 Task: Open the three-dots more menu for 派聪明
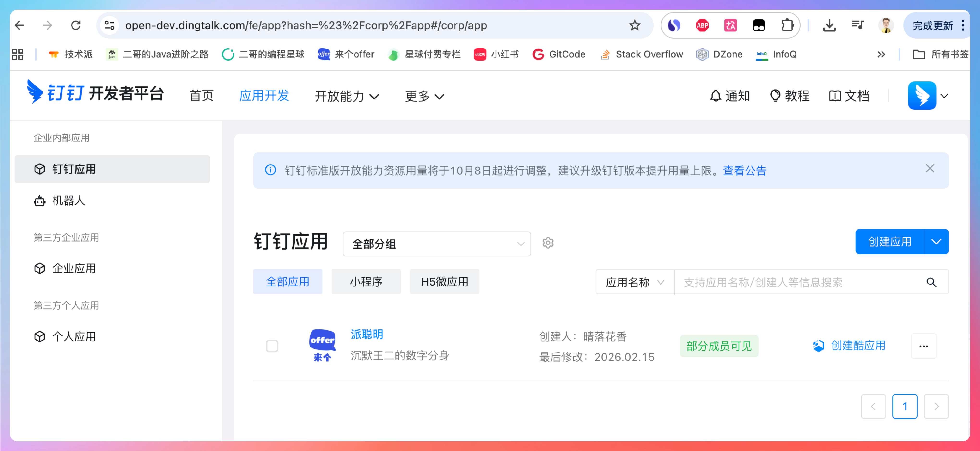click(923, 346)
